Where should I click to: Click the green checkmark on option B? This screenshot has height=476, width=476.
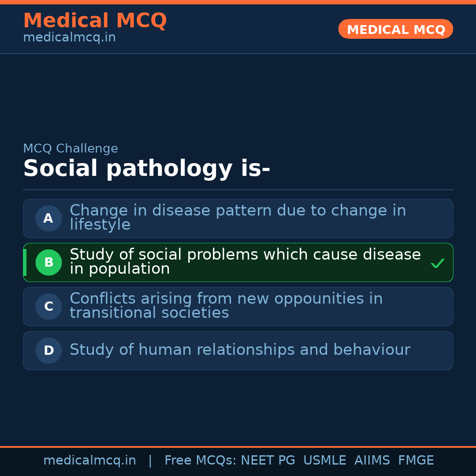(x=437, y=264)
